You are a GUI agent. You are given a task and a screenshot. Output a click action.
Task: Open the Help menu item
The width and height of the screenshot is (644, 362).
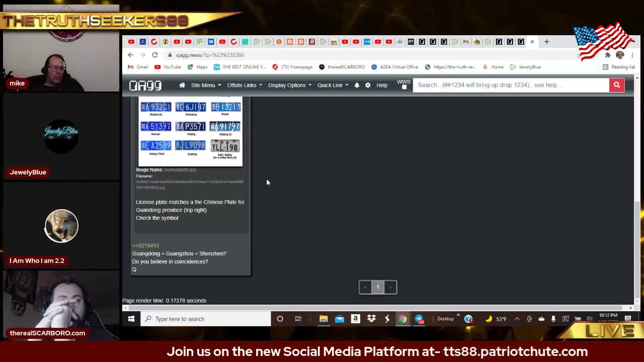click(x=382, y=85)
